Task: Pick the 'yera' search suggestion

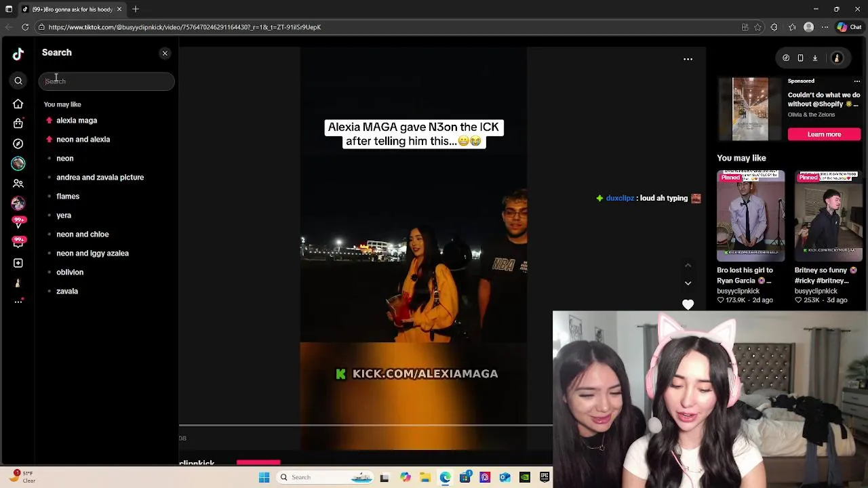Action: (64, 215)
